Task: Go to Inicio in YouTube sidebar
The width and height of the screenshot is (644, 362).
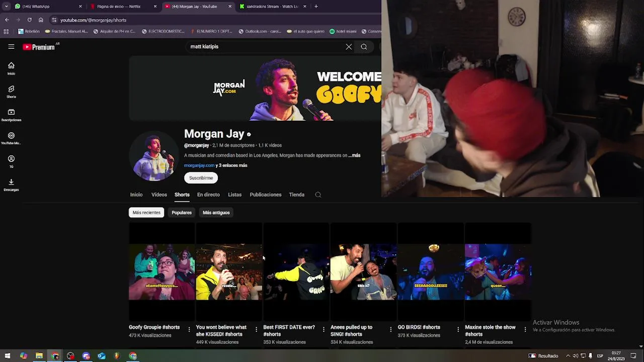Action: 11,68
